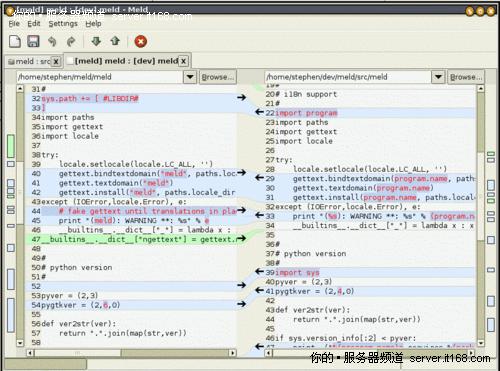Open the File menu
Screen dimensions: 500x371
[14, 24]
